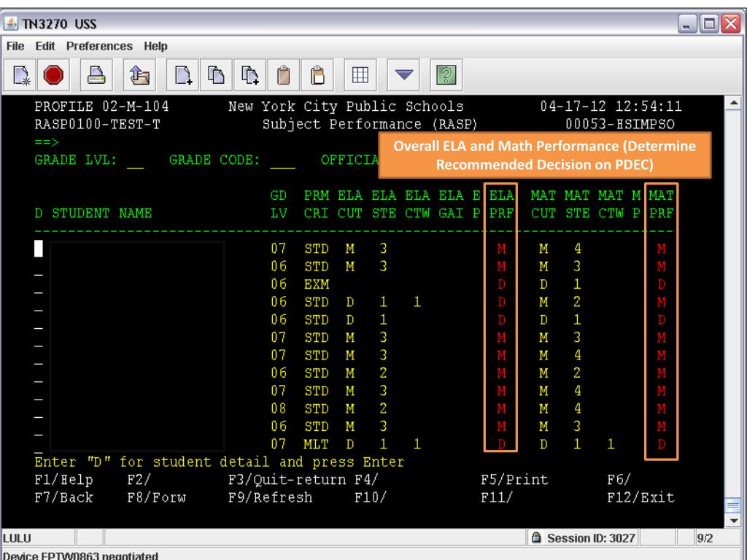Viewport: 747px width, 560px height.
Task: Click the "MAT CTW" column header
Action: pos(611,204)
